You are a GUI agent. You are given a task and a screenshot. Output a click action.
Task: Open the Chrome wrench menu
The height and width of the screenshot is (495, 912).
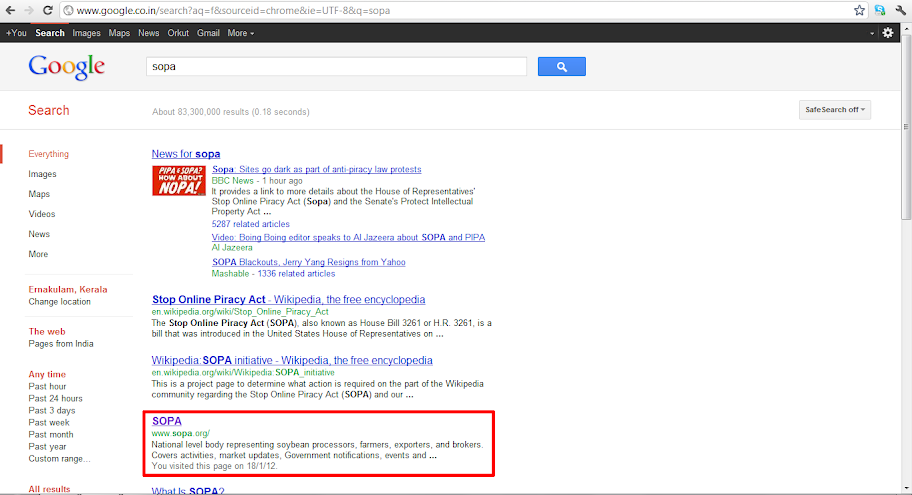(901, 10)
